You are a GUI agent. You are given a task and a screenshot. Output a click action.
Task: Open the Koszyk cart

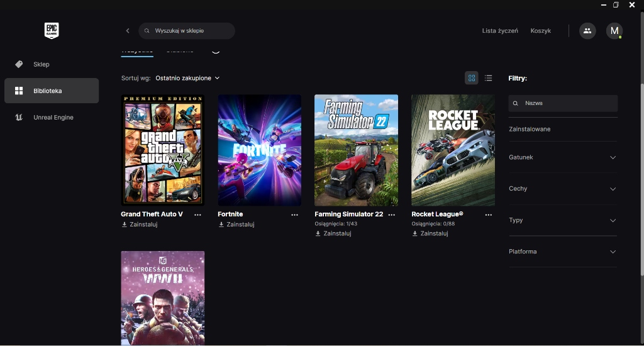(x=540, y=31)
